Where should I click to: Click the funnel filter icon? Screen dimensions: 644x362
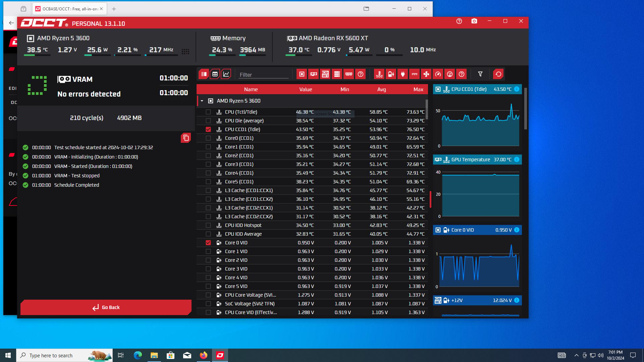pos(480,74)
